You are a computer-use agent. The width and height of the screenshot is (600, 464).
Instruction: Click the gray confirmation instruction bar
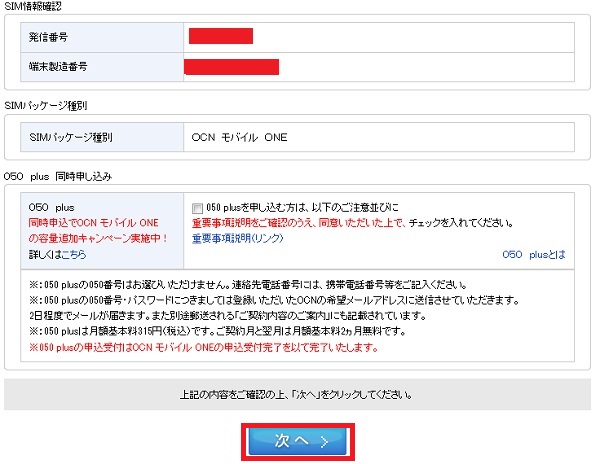296,394
